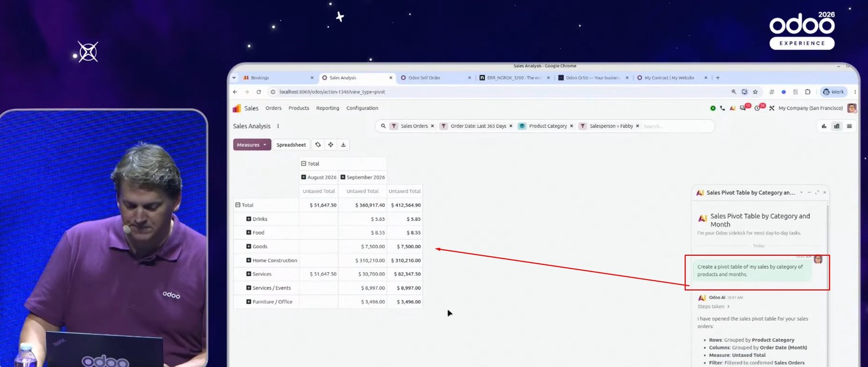Image resolution: width=868 pixels, height=367 pixels.
Task: Switch to the Odoo Self Order tab
Action: click(x=435, y=78)
